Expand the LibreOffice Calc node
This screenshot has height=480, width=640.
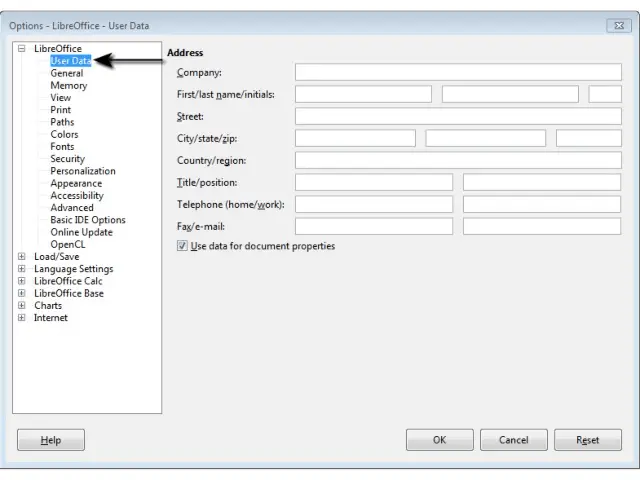[x=22, y=281]
